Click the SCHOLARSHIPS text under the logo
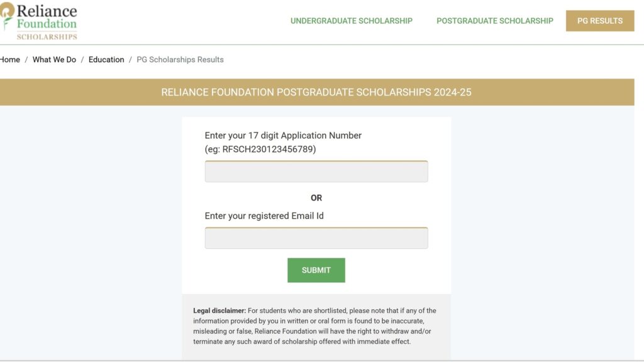The height and width of the screenshot is (362, 644). coord(47,36)
